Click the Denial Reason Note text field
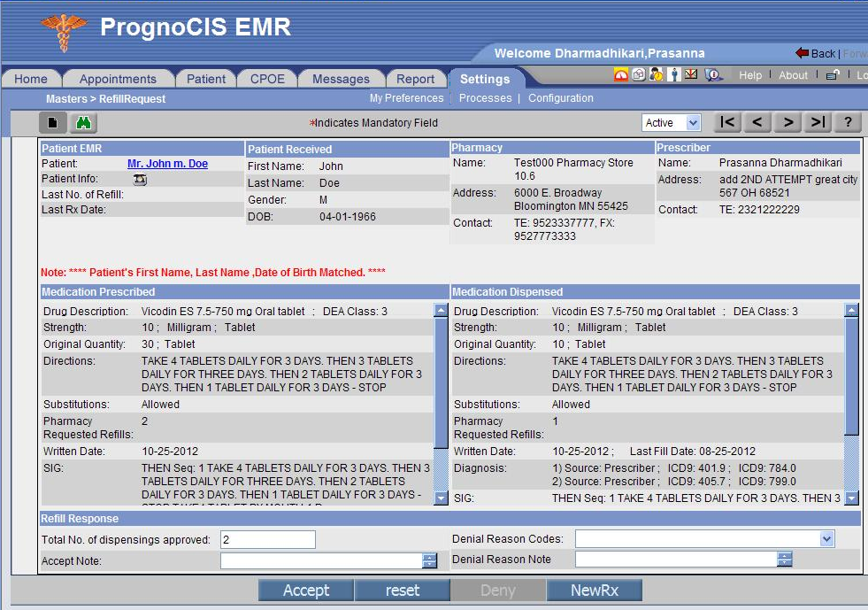Viewport: 868px width, 610px height. coord(677,559)
